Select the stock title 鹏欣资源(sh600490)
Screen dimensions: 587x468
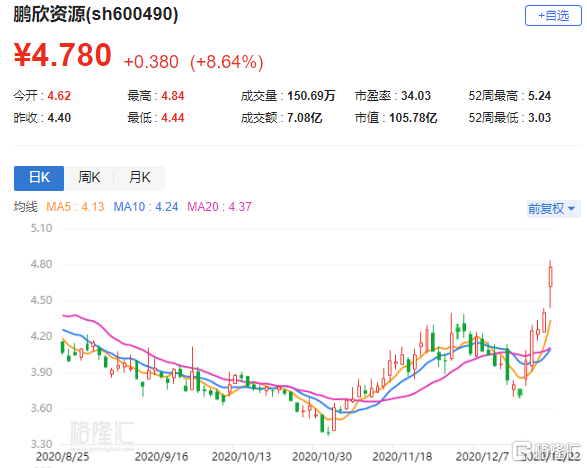click(96, 14)
